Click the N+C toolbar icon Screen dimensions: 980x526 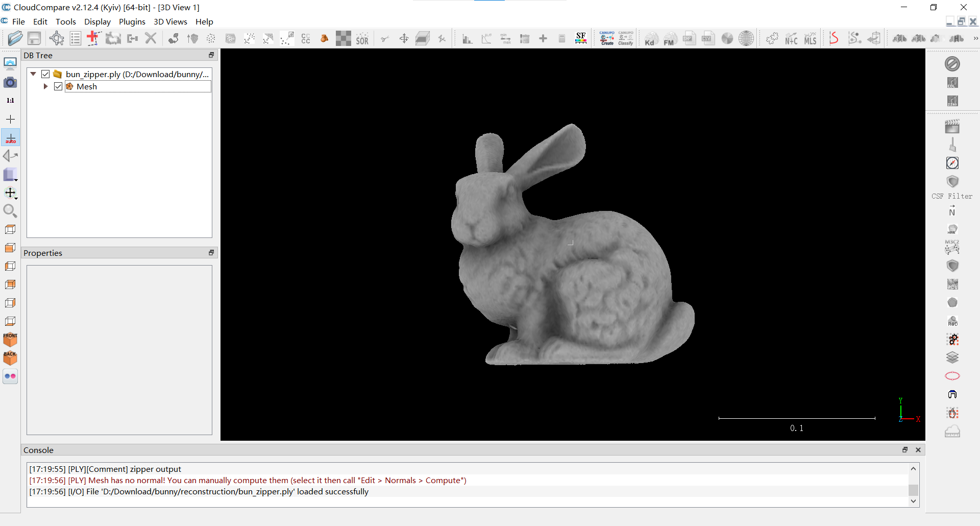[791, 39]
